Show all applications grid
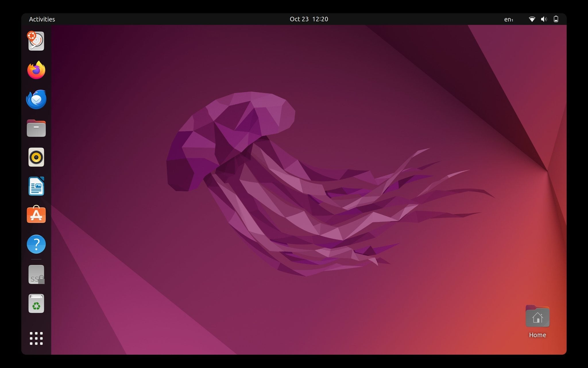This screenshot has height=368, width=588. click(x=36, y=338)
